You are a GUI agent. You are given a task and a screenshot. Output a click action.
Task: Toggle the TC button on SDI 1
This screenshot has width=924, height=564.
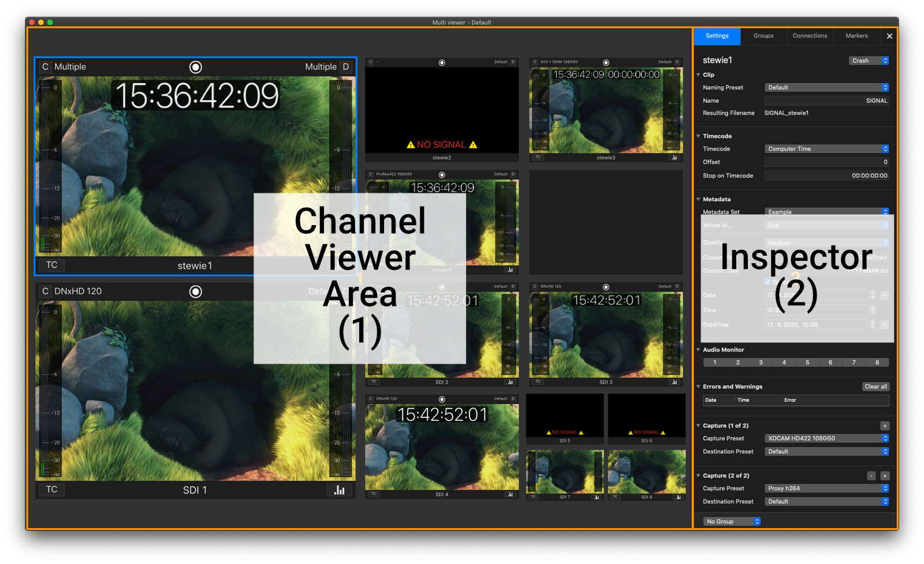(52, 490)
